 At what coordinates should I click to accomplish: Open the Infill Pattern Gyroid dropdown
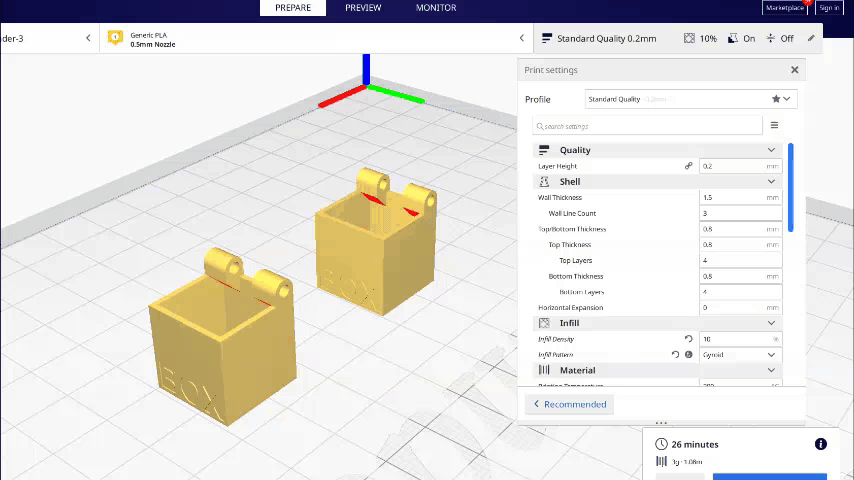(x=740, y=355)
